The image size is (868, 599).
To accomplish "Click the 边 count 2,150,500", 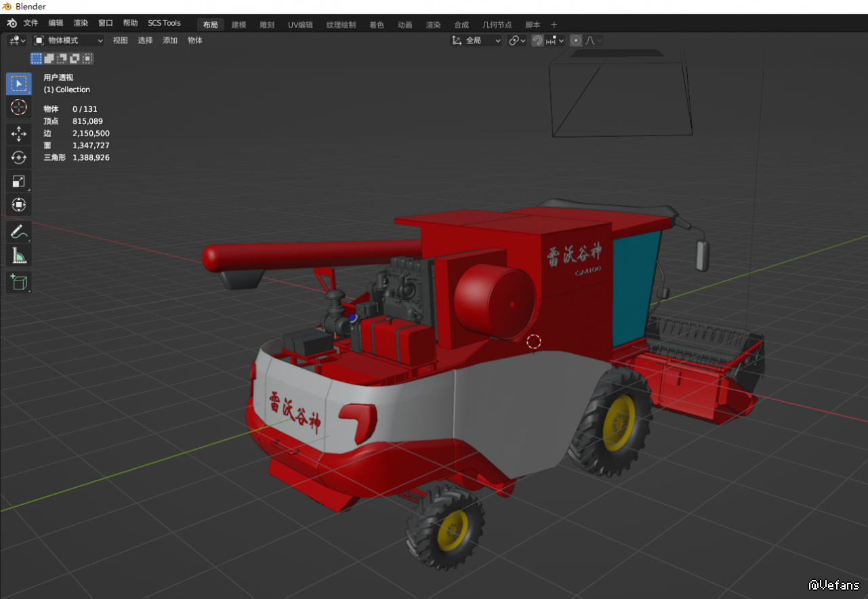I will click(91, 133).
